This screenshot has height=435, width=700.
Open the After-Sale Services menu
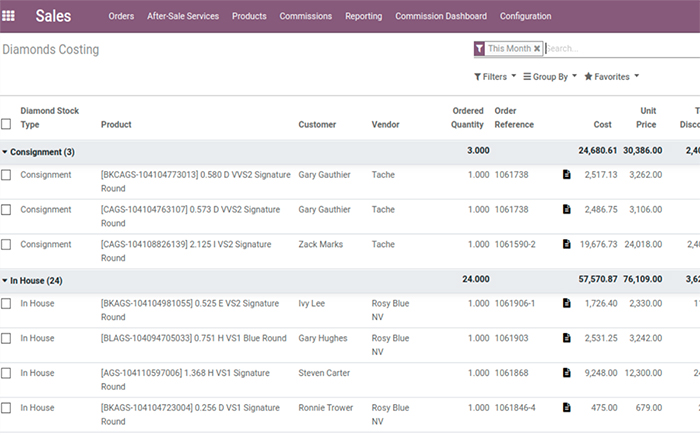coord(183,16)
